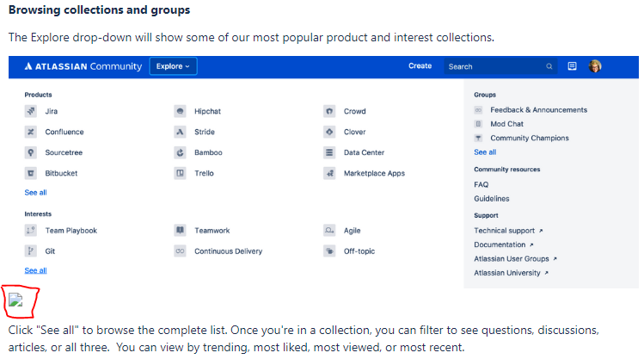Click the Bamboo product icon

pyautogui.click(x=180, y=152)
